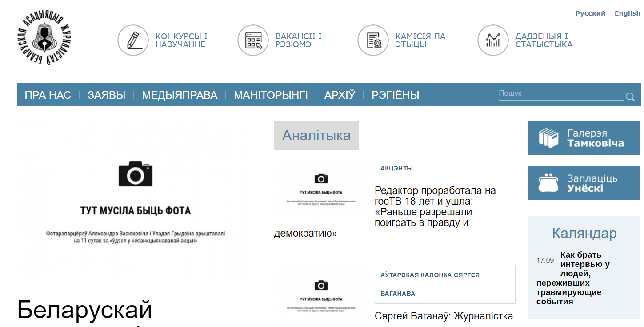
Task: Switch site language to English
Action: [627, 13]
